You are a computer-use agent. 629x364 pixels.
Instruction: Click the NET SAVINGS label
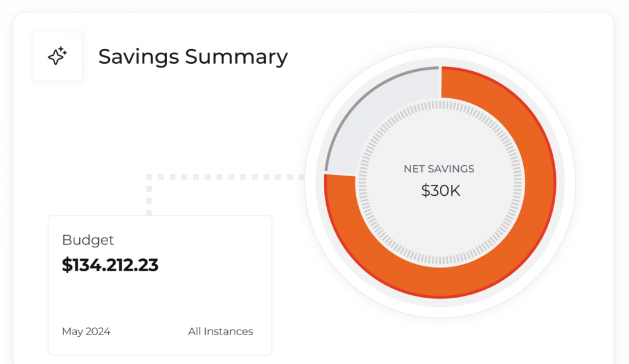pyautogui.click(x=439, y=169)
